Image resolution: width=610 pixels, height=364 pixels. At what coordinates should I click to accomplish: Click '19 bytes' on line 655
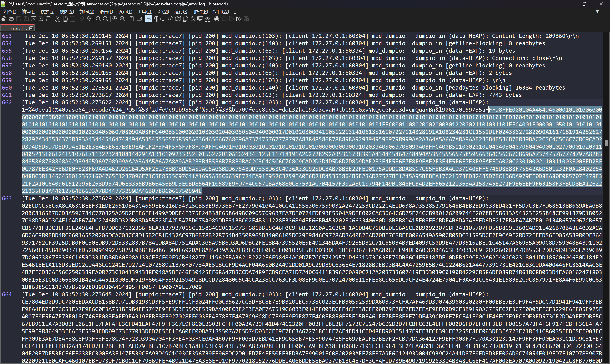[x=502, y=51]
